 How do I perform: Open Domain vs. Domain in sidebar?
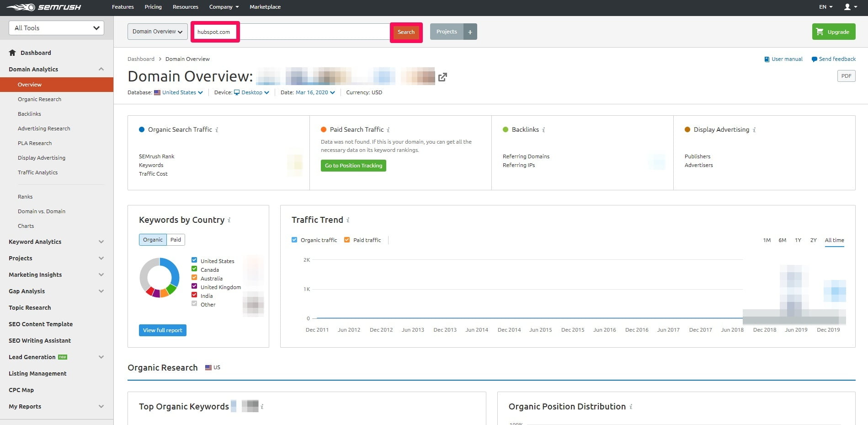click(x=42, y=211)
